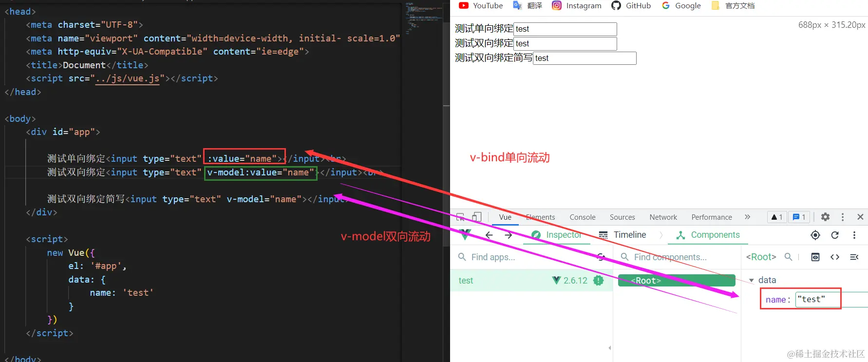Click the scroll to component icon
The image size is (868, 362).
coord(815,257)
